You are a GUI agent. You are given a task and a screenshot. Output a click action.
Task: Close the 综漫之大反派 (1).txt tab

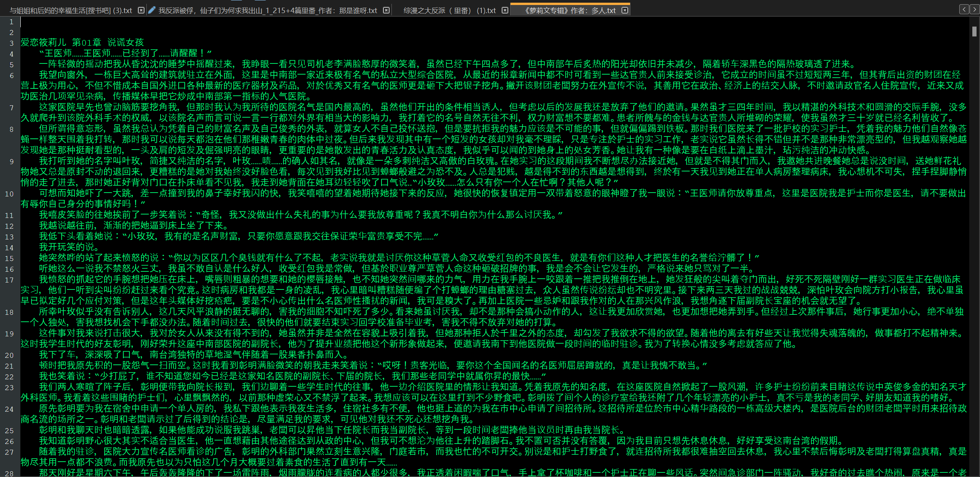tap(505, 10)
